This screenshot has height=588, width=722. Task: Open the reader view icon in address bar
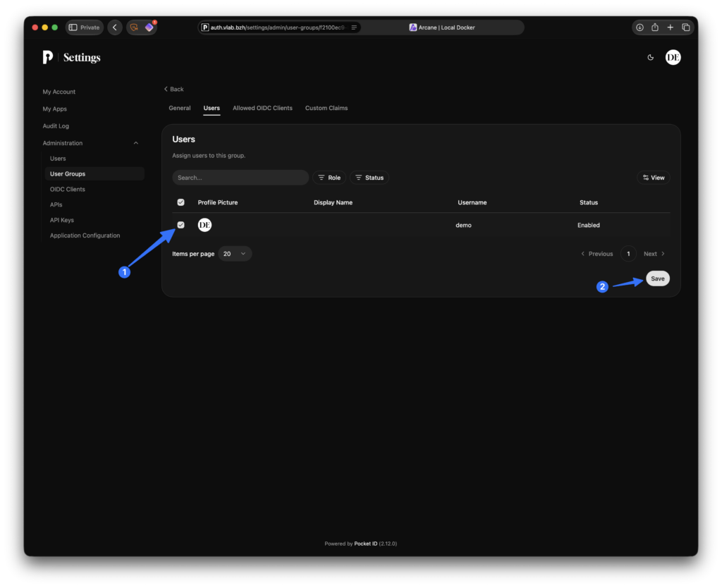[354, 27]
